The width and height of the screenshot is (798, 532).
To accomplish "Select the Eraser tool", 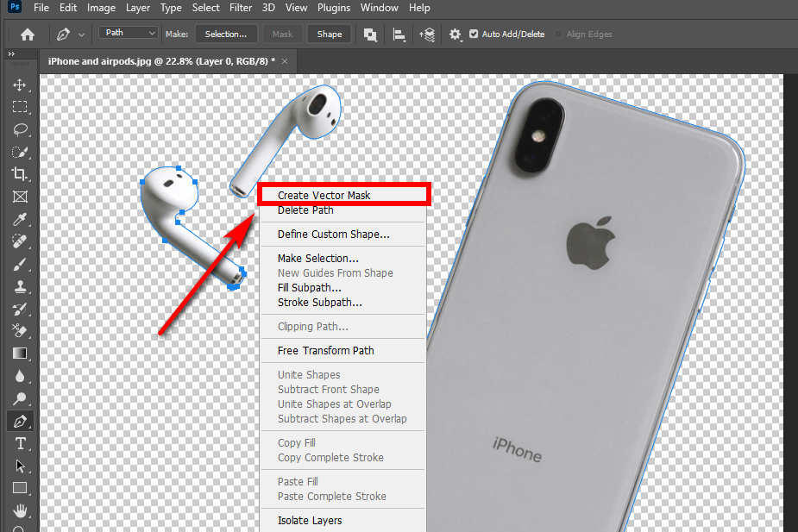I will (x=19, y=331).
